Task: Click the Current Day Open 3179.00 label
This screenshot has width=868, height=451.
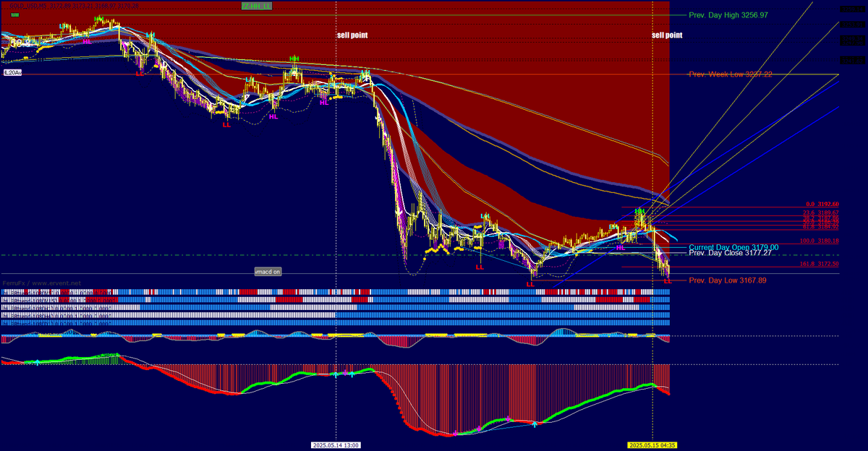Action: (x=733, y=247)
